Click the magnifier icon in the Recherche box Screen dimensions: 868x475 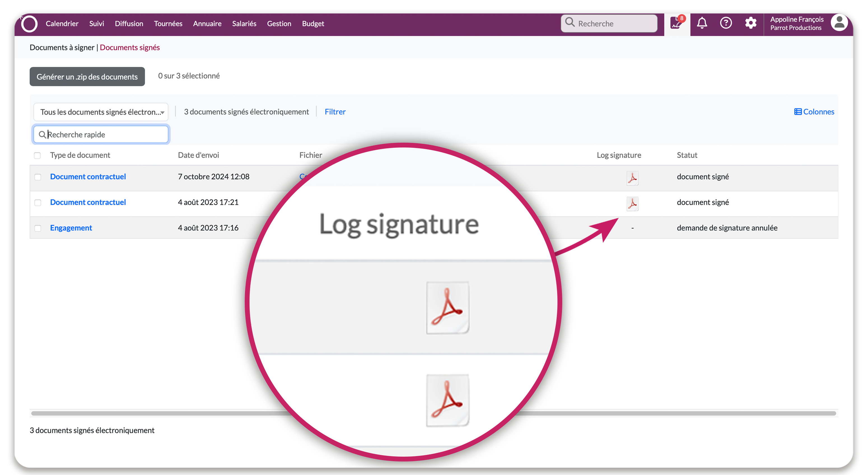pyautogui.click(x=570, y=22)
